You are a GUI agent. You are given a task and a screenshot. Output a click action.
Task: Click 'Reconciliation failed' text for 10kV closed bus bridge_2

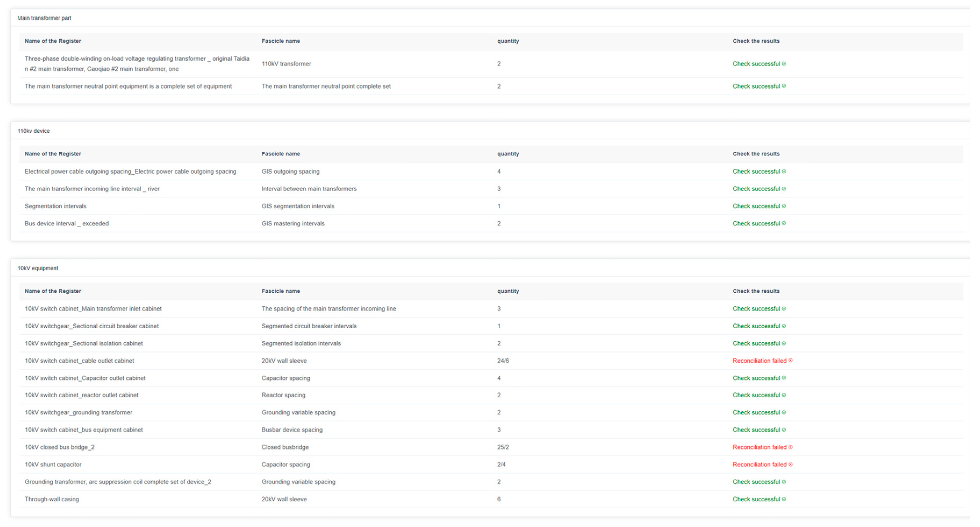[759, 447]
